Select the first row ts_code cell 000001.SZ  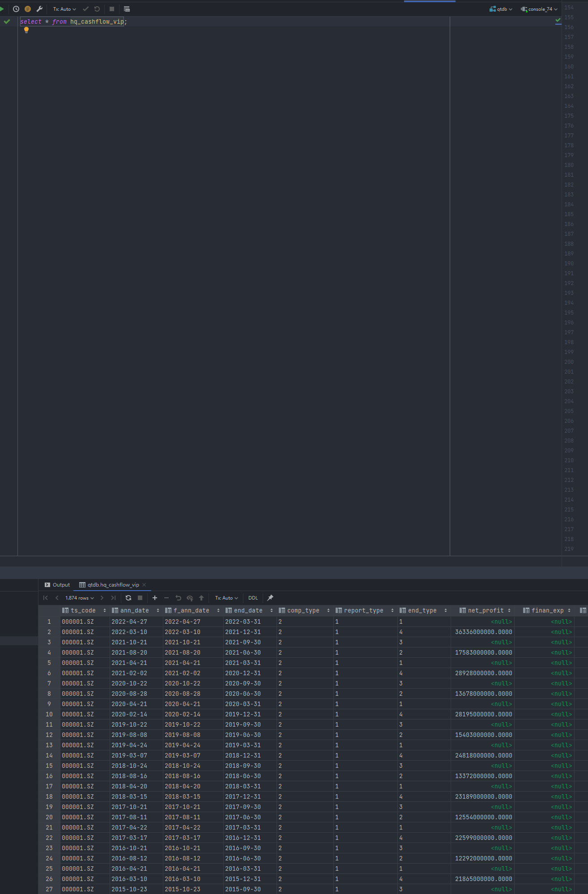78,622
